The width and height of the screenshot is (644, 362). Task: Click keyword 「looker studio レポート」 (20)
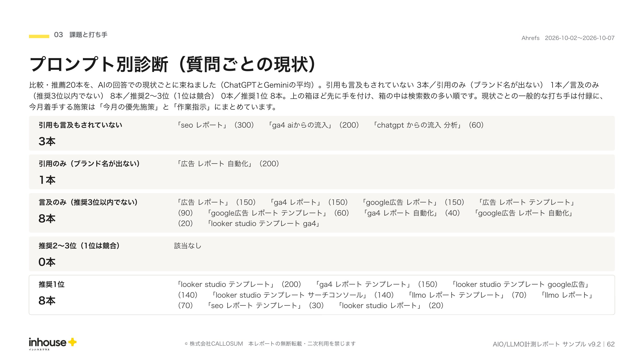(x=391, y=305)
